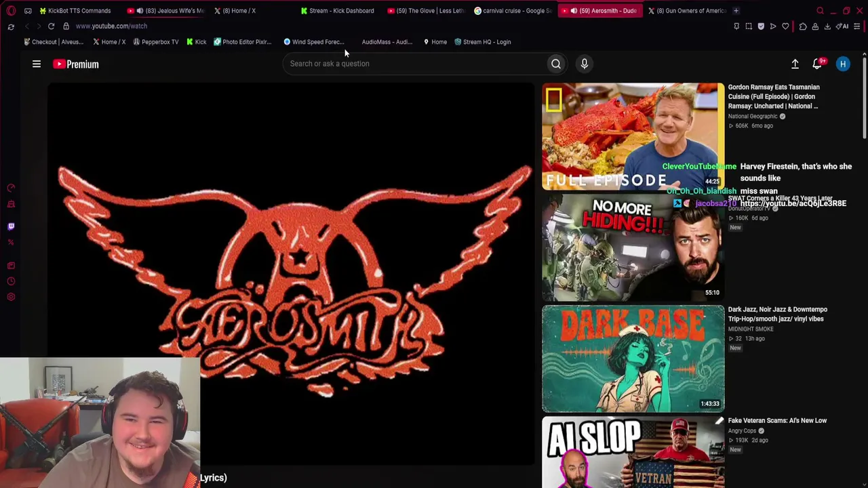The image size is (868, 488).
Task: Open the player flow arrow toolbar icon
Action: pos(773,26)
